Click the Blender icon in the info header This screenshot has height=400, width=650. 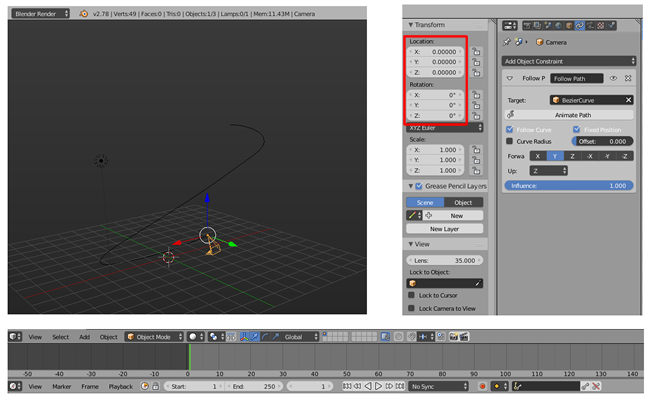pyautogui.click(x=84, y=14)
